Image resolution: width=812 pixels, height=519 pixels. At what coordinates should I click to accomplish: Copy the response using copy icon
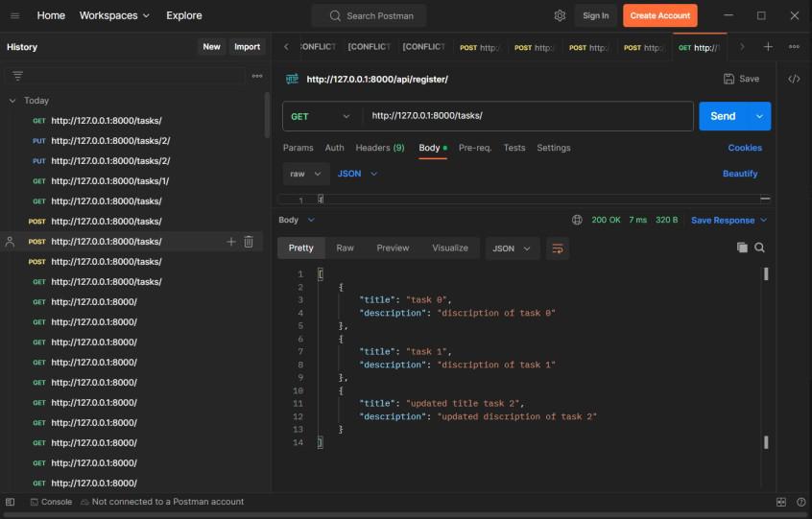pyautogui.click(x=742, y=248)
